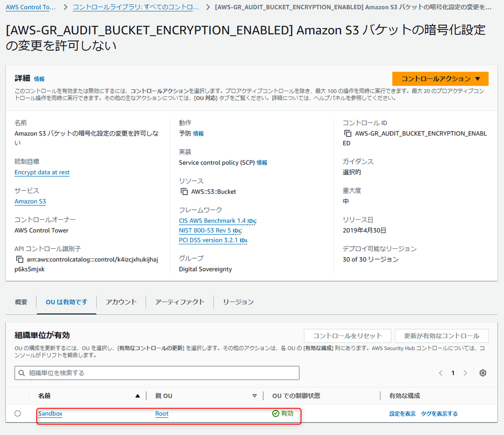Open PCI DSS version 3.2.1 link
504x435 pixels.
pyautogui.click(x=208, y=240)
